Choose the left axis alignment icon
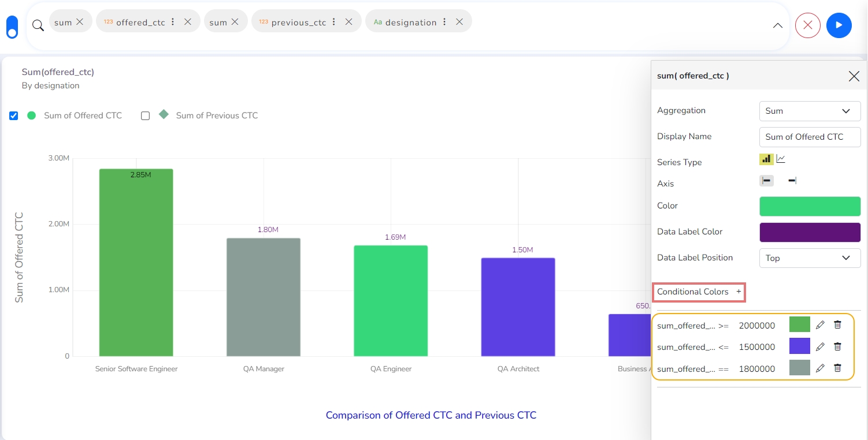Screen dimensions: 868x440 [766, 181]
